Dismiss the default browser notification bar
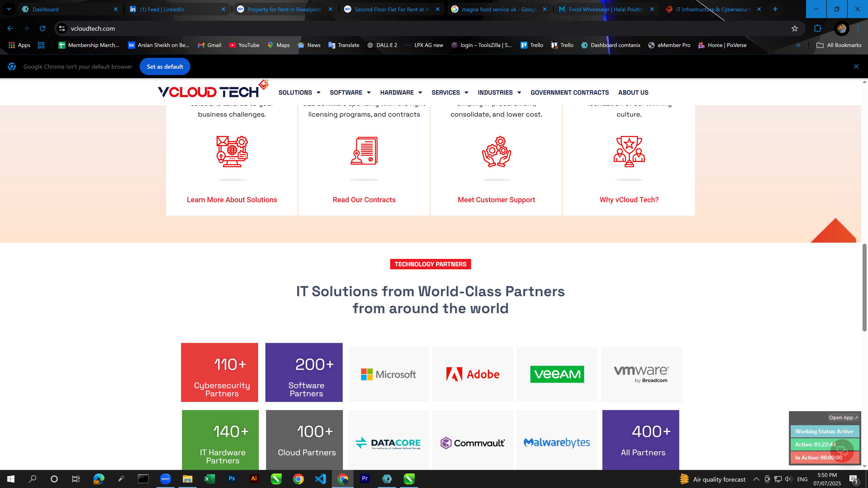 (x=856, y=67)
